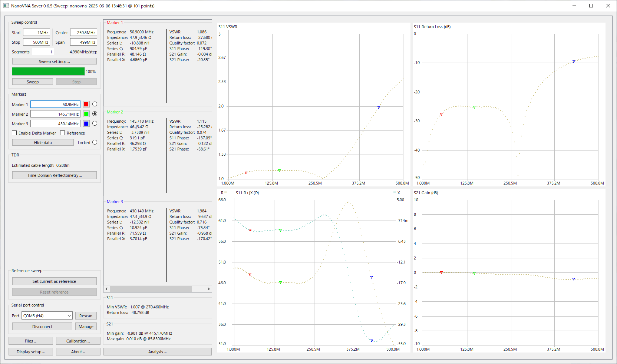The height and width of the screenshot is (364, 617).
Task: Click the Max gain 0.010 dB text
Action: click(x=139, y=339)
